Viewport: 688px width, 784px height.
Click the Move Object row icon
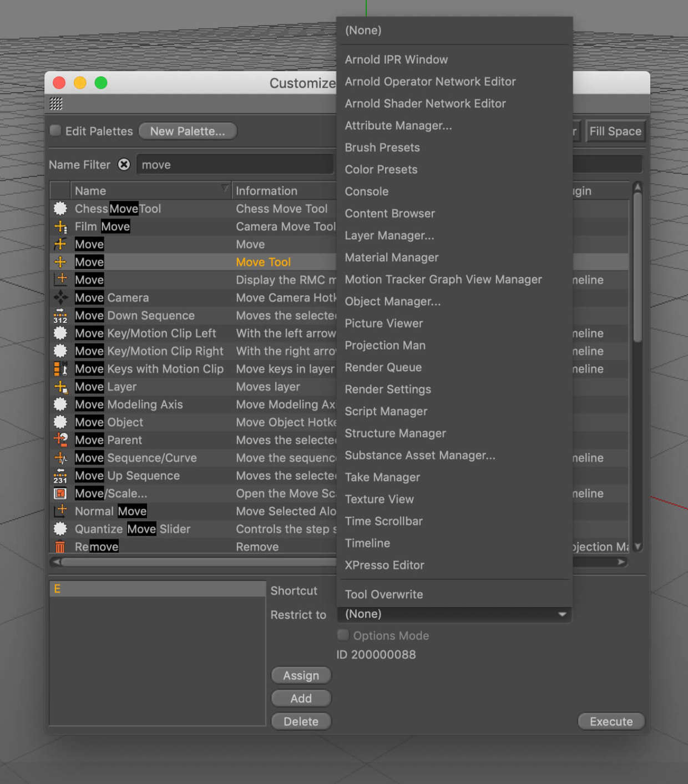point(60,422)
